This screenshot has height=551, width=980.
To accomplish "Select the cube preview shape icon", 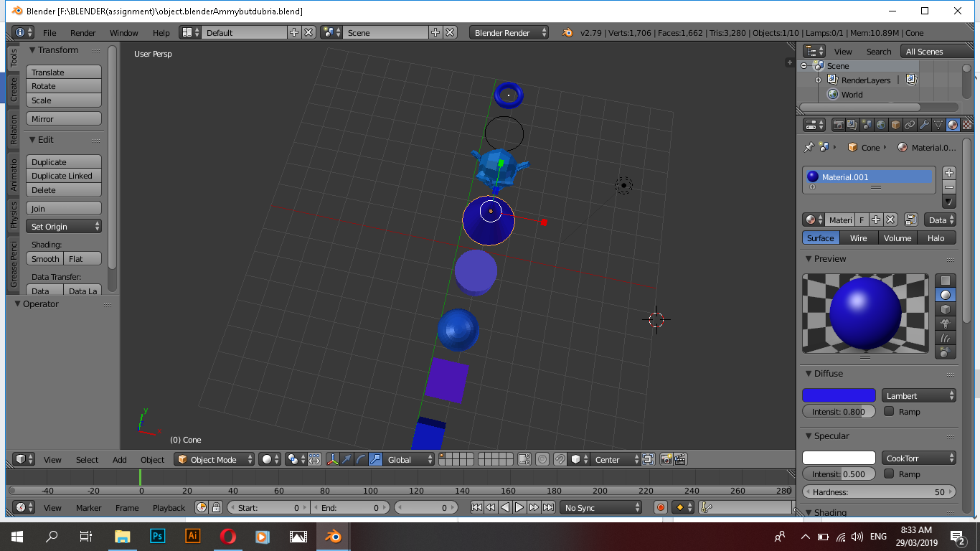I will [946, 309].
